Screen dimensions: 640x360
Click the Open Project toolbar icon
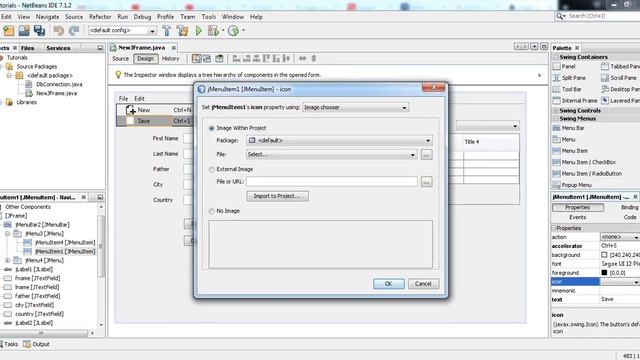(x=24, y=31)
